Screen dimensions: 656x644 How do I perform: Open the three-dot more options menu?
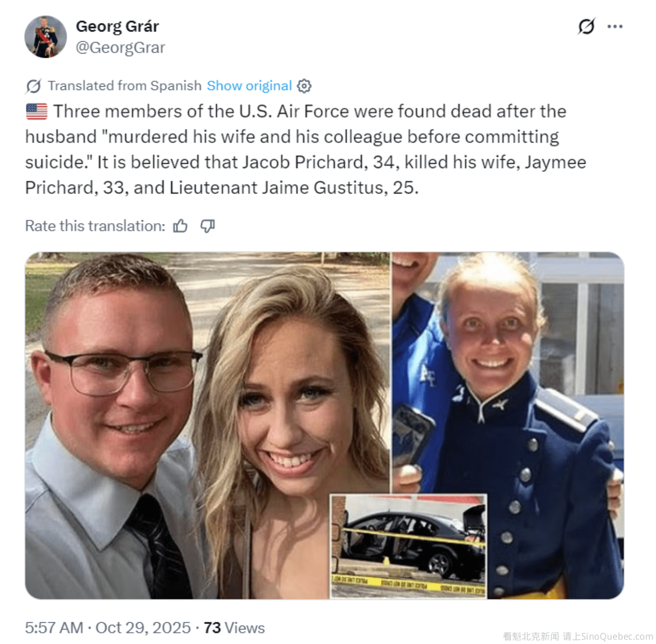[615, 27]
